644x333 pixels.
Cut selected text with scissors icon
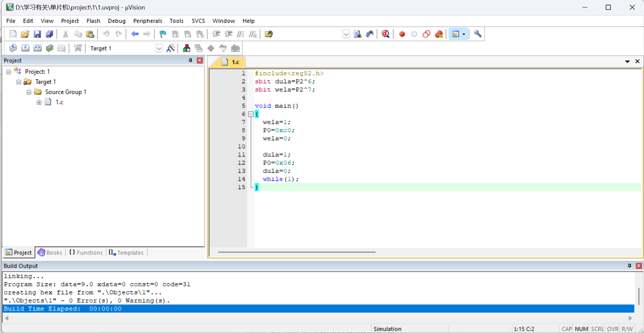coord(65,34)
